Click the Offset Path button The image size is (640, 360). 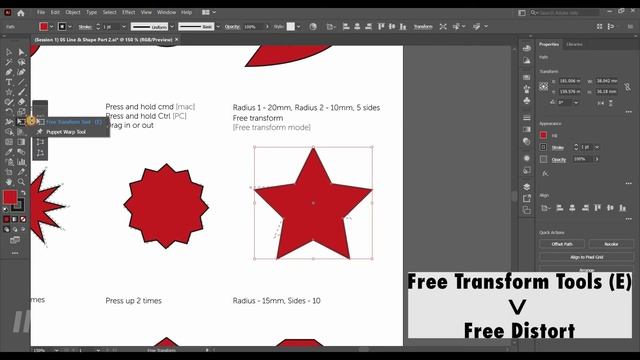point(562,244)
